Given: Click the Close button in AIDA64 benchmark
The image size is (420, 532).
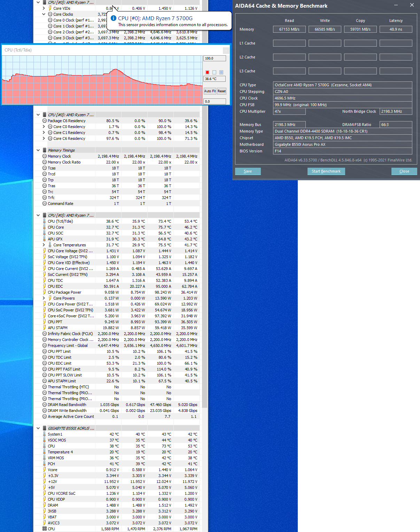Looking at the screenshot, I should pos(404,171).
